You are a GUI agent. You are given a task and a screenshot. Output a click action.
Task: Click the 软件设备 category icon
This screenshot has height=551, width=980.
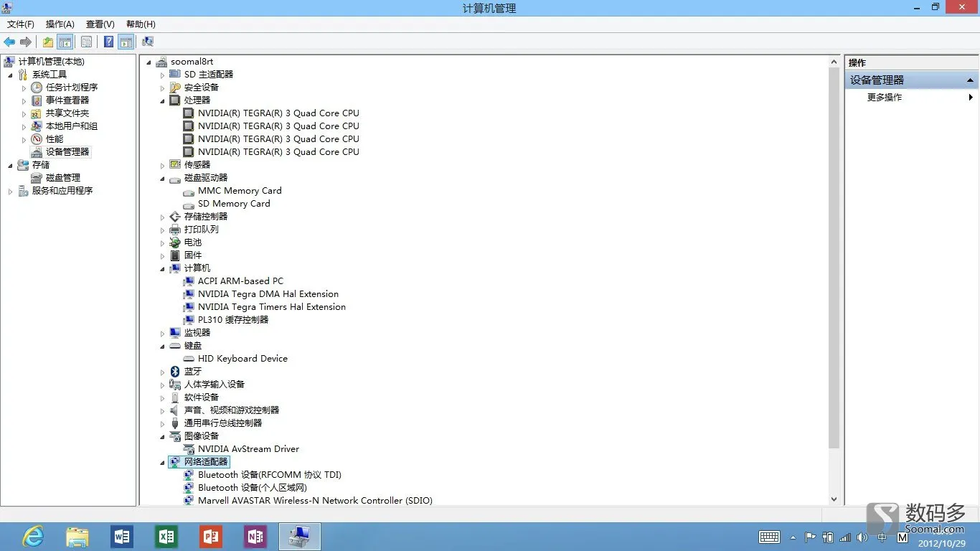click(175, 397)
